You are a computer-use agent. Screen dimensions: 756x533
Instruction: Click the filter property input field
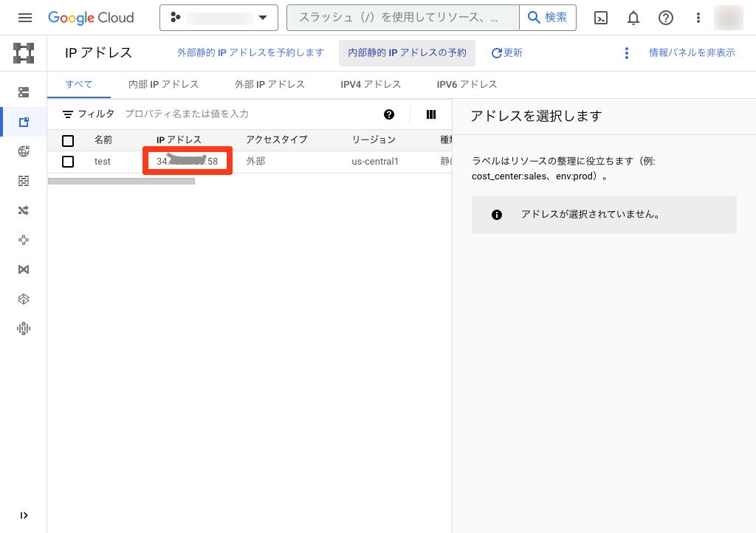coord(244,114)
